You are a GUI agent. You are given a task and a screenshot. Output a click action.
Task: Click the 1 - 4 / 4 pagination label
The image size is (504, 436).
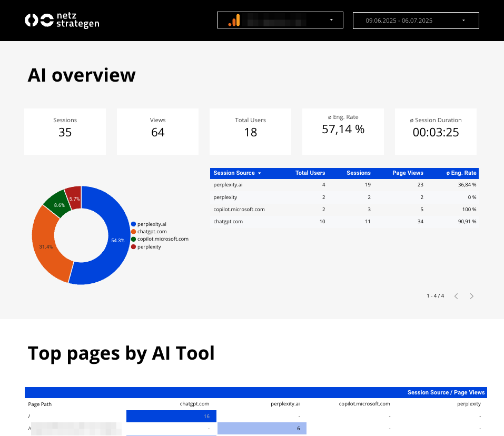click(436, 296)
